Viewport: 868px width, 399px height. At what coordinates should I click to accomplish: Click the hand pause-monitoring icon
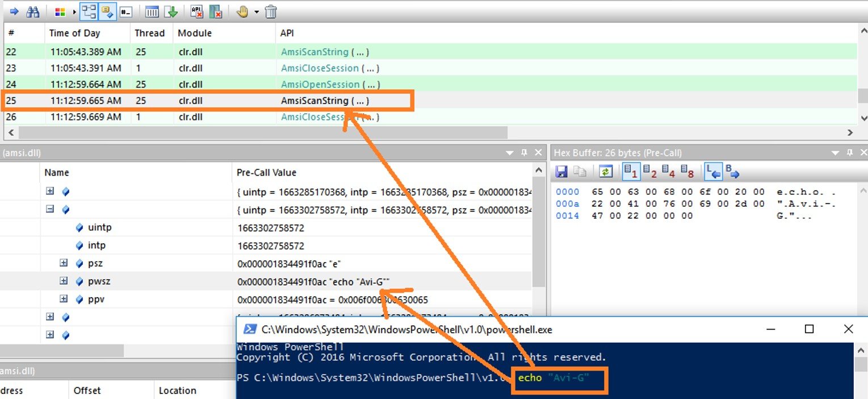242,11
